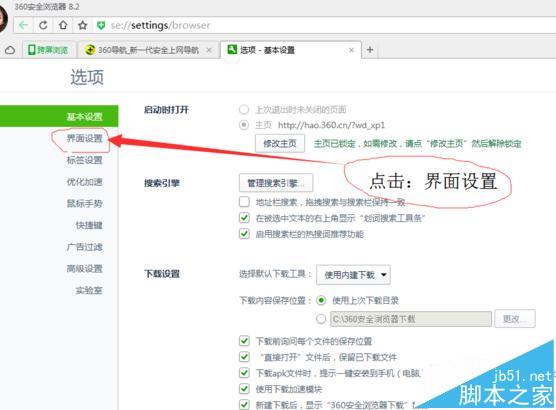Viewport: 556px width, 410px height.
Task: Bookmark page with the star icon
Action: pos(83,25)
